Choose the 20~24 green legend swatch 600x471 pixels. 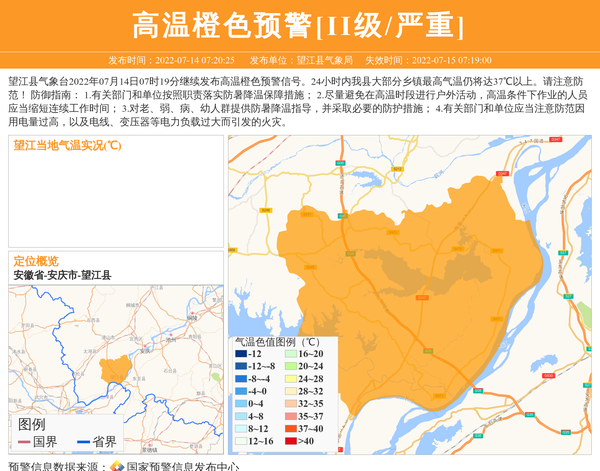[x=289, y=366]
